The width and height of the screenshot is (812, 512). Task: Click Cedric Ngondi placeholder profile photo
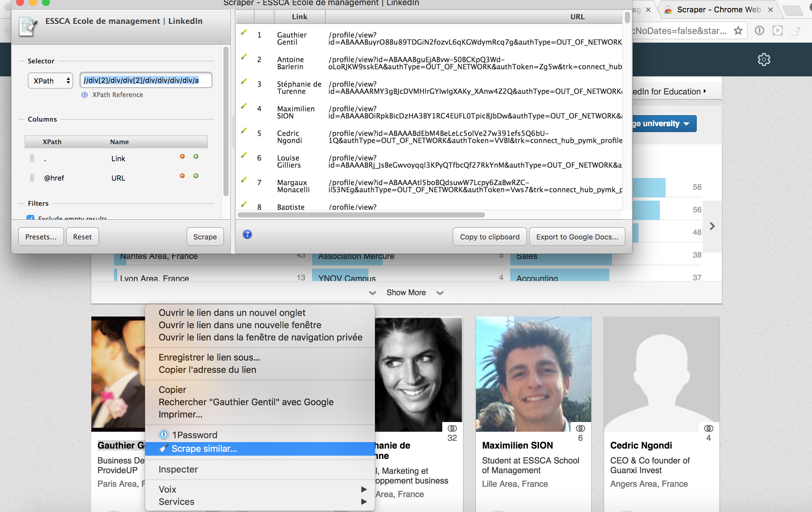661,374
